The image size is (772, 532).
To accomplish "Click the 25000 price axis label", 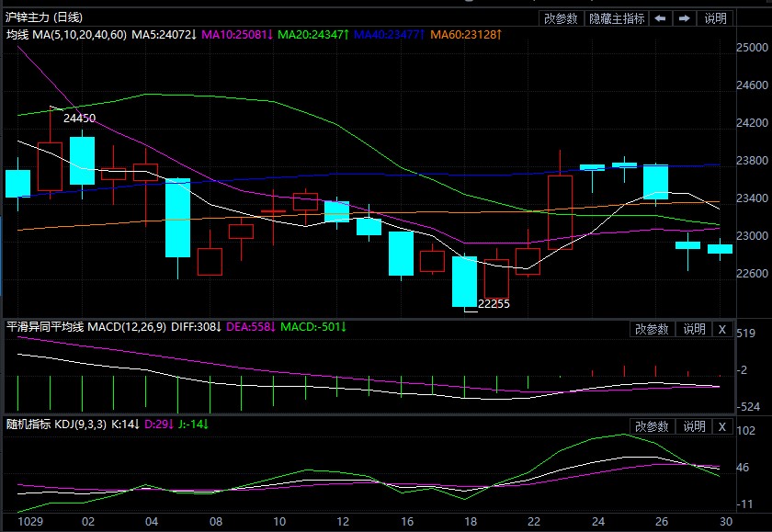I will click(753, 48).
